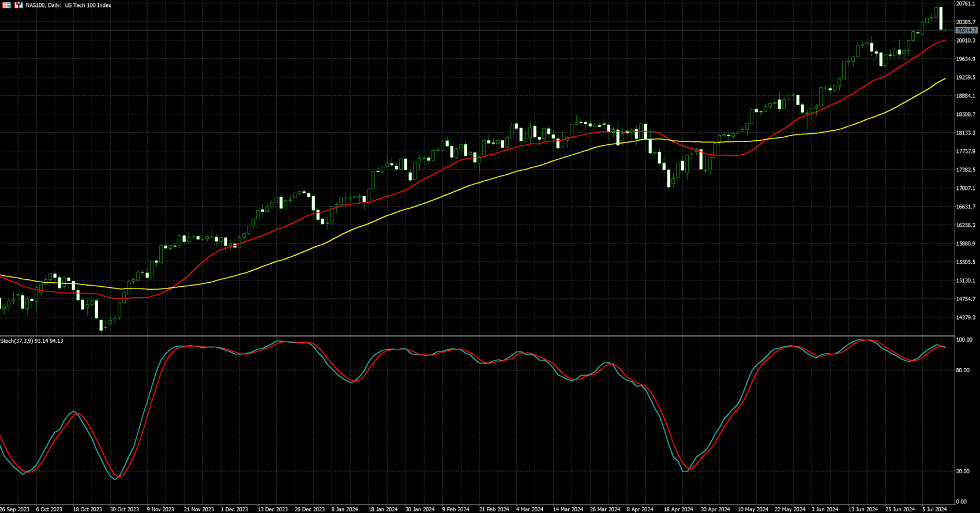Viewport: 980px width, 513px height.
Task: Click the stochastic 20.00 level label
Action: coord(963,471)
